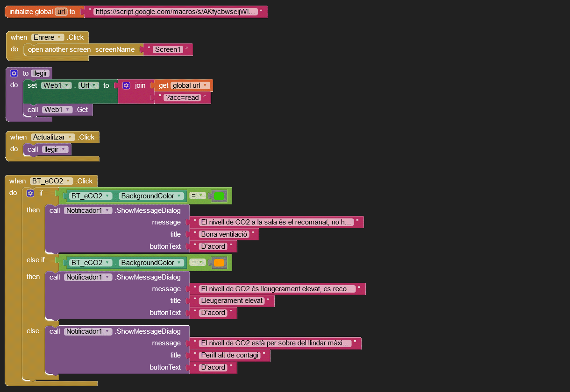Open the join block's gear mutator icon

coord(126,85)
